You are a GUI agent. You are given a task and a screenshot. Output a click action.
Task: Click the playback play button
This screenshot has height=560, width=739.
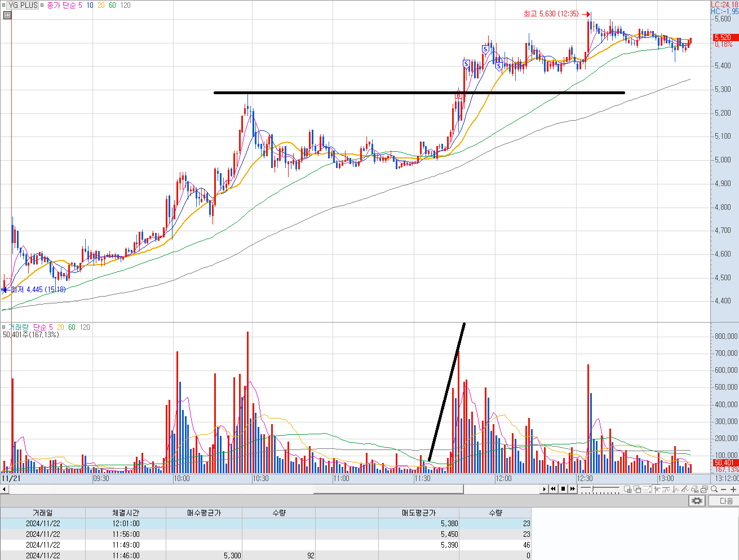545,489
